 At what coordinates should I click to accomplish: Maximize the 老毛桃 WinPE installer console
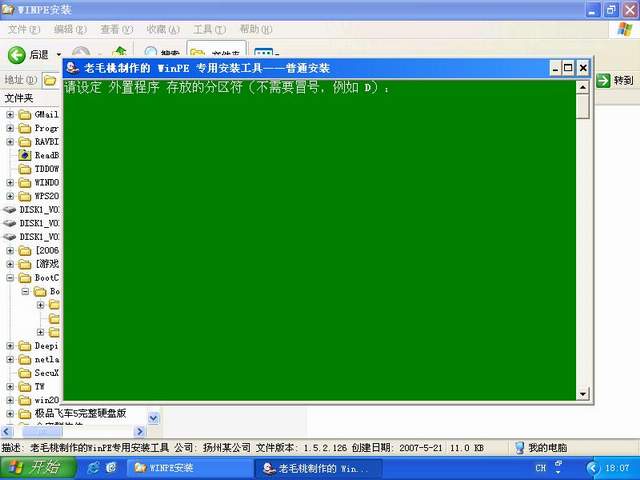click(568, 68)
